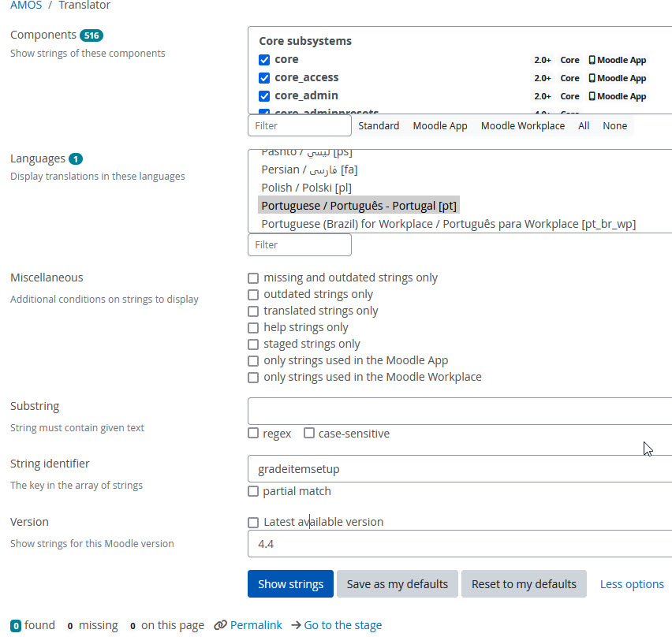This screenshot has height=637, width=672.
Task: Select Standard component preset
Action: [x=379, y=126]
